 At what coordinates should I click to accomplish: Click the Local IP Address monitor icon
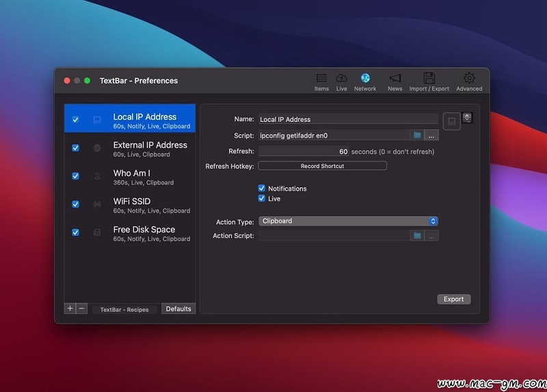coord(97,120)
